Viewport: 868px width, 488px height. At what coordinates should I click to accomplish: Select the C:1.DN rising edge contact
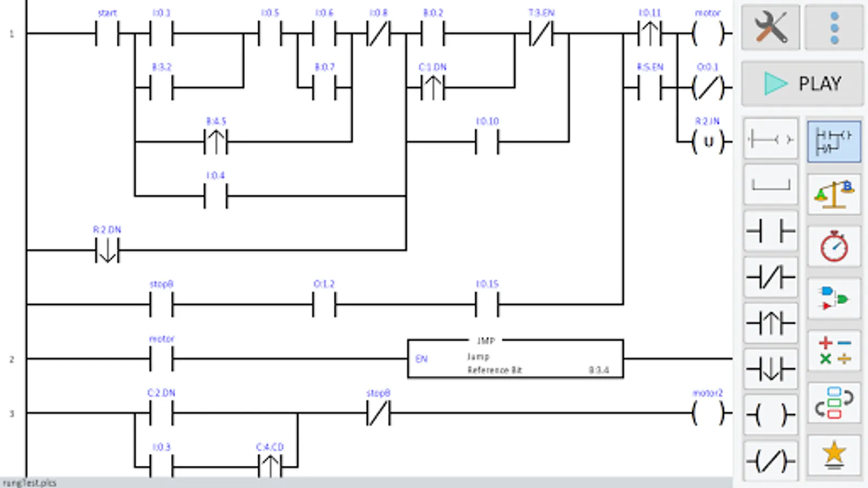(x=433, y=88)
